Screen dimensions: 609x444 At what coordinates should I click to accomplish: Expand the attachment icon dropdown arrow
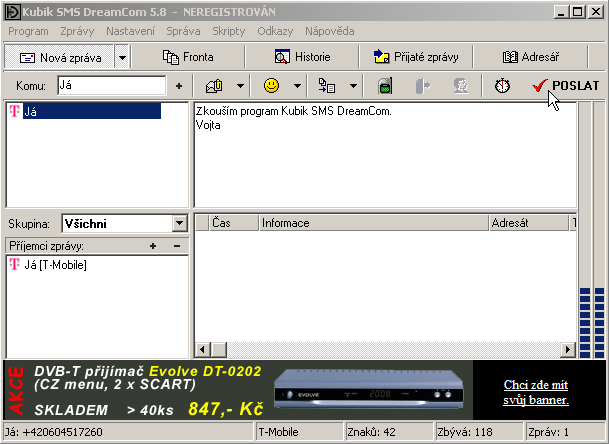point(240,86)
